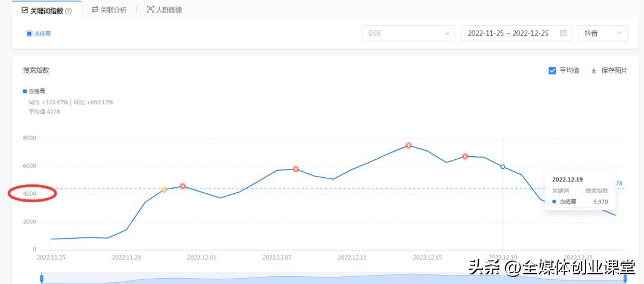Uncheck the 平均值 checkbox

552,70
